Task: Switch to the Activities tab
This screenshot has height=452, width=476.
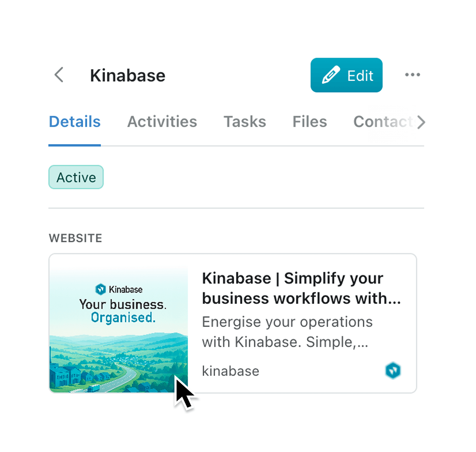Action: [x=162, y=121]
